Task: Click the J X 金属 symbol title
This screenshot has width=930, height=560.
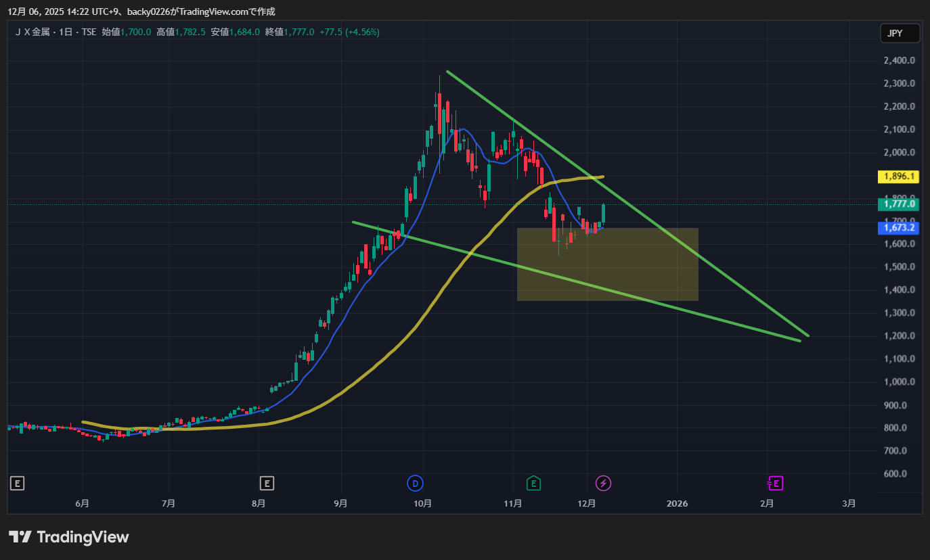Action: pyautogui.click(x=35, y=32)
